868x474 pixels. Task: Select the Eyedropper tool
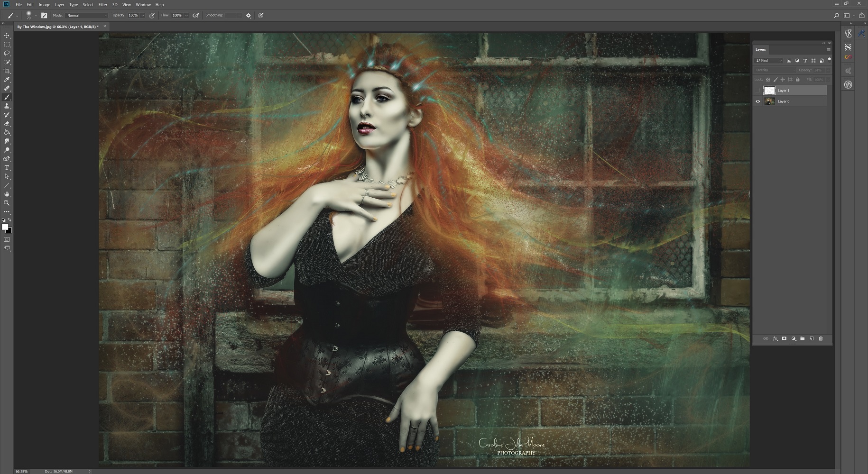tap(7, 80)
